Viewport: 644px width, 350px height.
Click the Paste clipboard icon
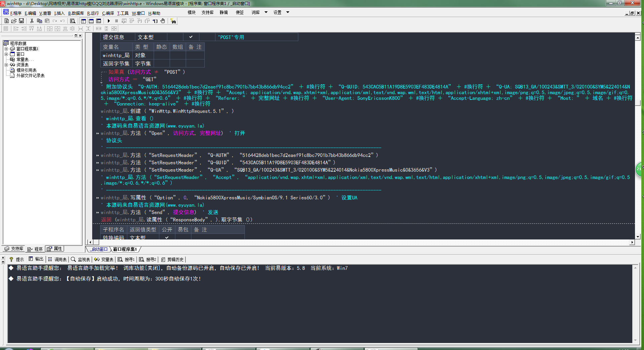[x=47, y=21]
